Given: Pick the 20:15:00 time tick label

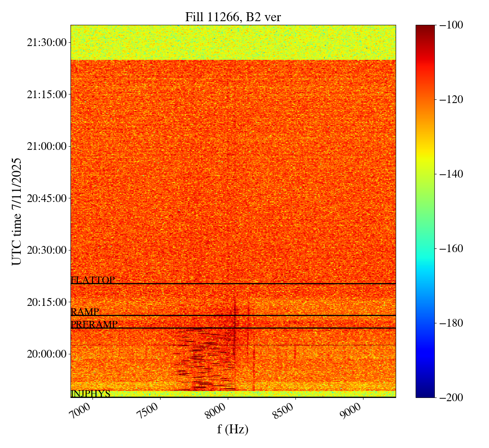Looking at the screenshot, I should pyautogui.click(x=46, y=302).
